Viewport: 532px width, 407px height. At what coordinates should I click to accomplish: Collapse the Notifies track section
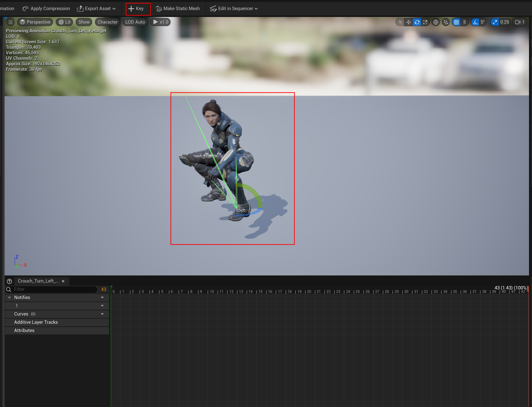click(9, 297)
